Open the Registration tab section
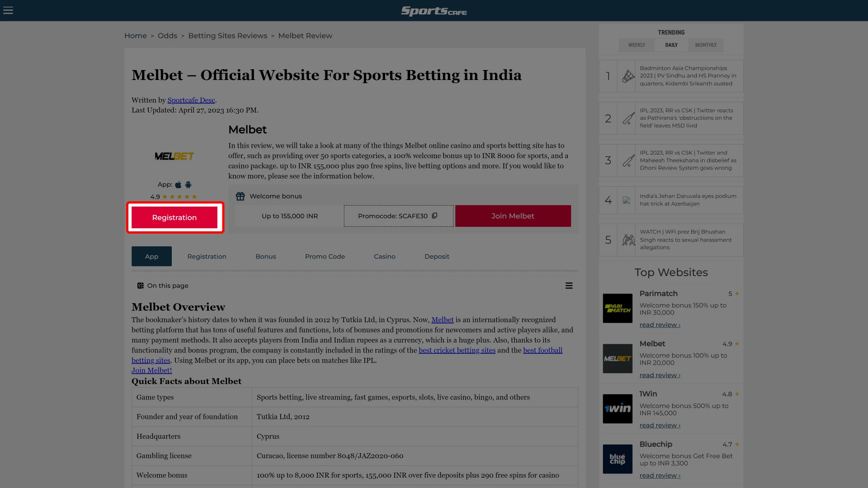This screenshot has height=488, width=868. pos(207,256)
